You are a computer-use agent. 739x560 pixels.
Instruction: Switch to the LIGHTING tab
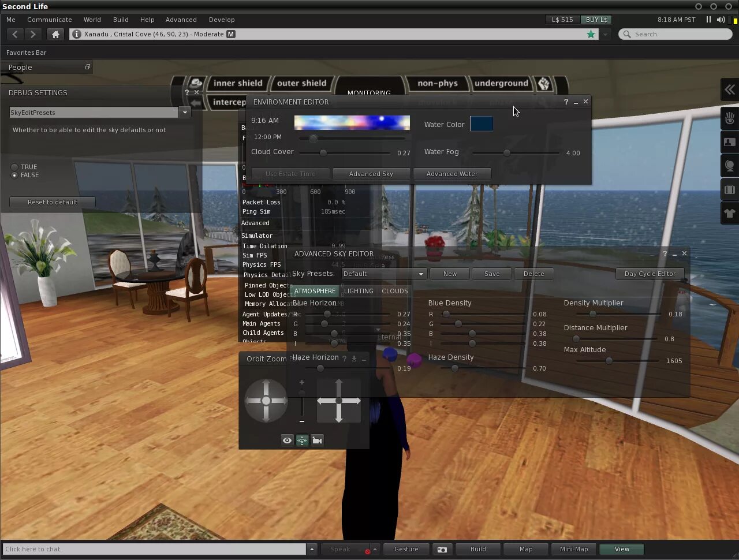[359, 291]
